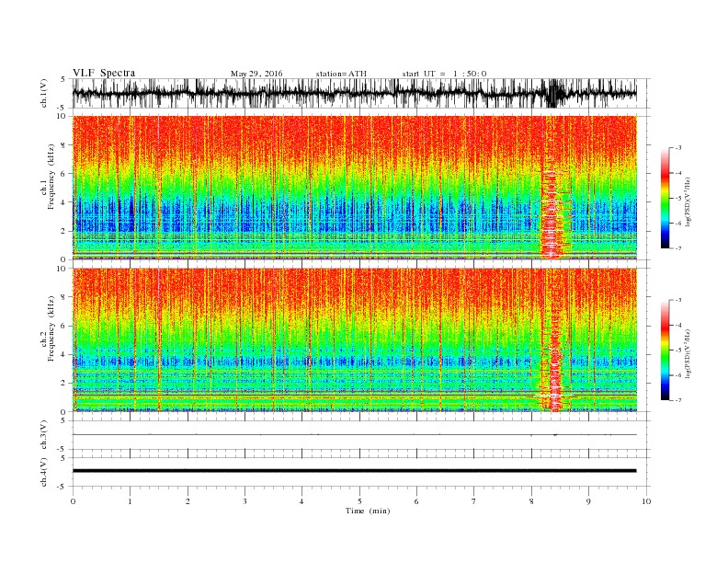Select the "ch.4(V)" axis label

pyautogui.click(x=44, y=472)
